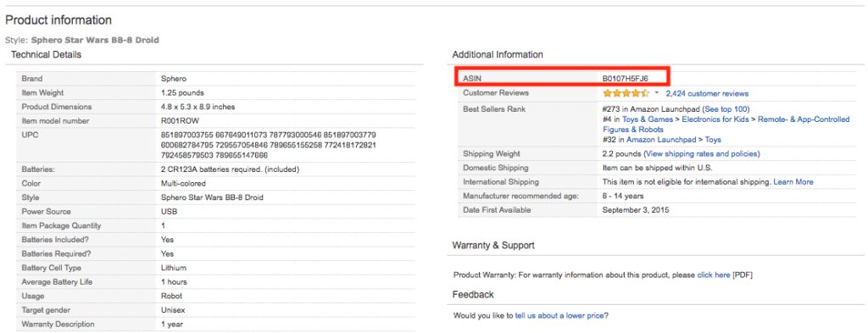Select Target gender value Unisex
The height and width of the screenshot is (333, 868).
(173, 310)
